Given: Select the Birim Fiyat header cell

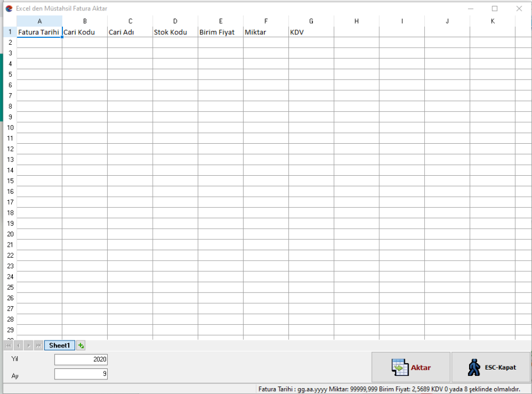Looking at the screenshot, I should tap(220, 32).
